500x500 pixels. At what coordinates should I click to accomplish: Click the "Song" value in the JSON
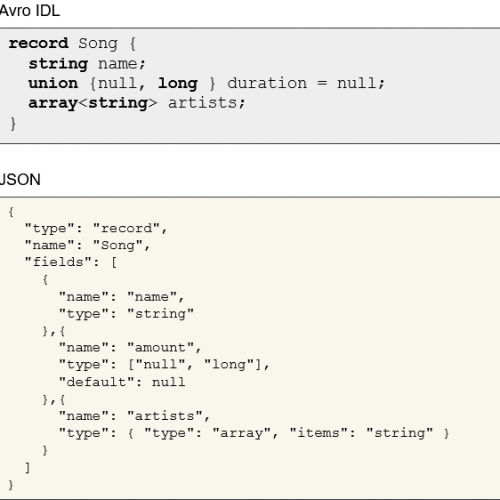coord(118,246)
